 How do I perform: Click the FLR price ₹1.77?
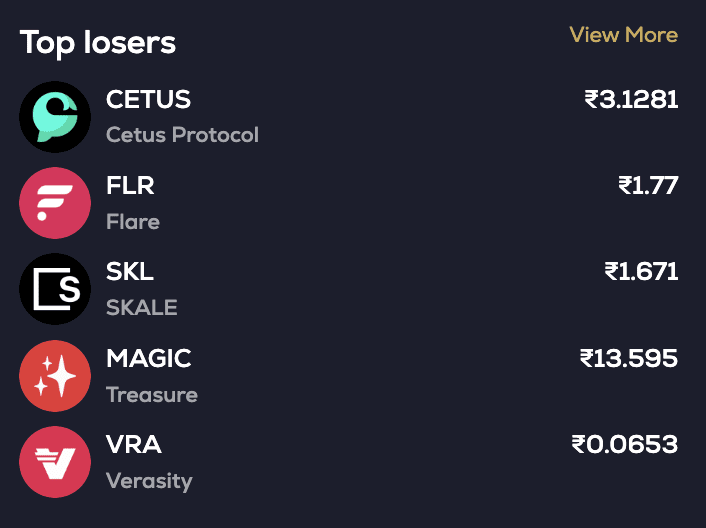click(648, 186)
